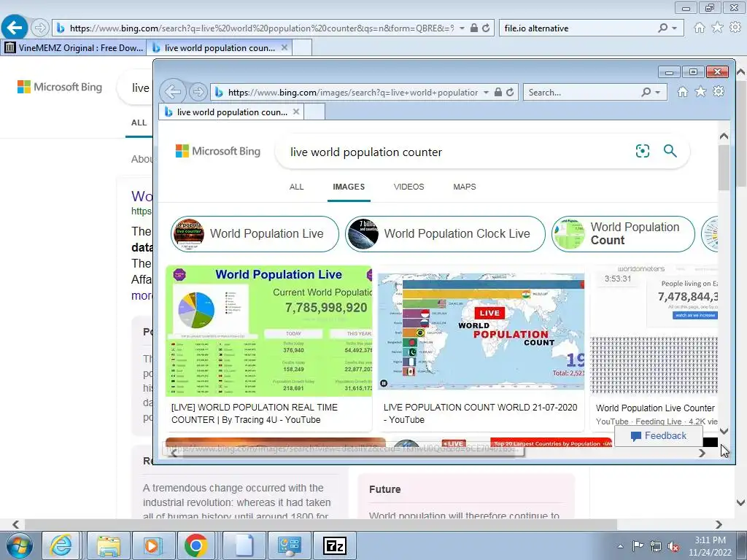Switch to the VineMEMZ Original tab
The image size is (747, 560).
click(x=74, y=47)
